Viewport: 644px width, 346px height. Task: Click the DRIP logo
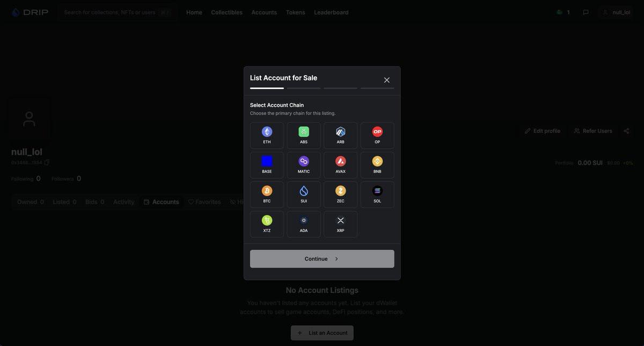pyautogui.click(x=30, y=12)
